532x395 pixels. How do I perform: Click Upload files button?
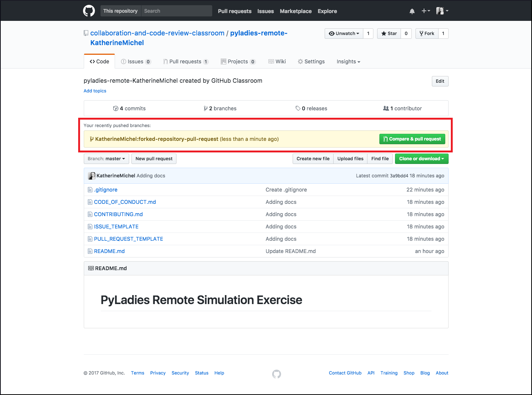(x=350, y=159)
